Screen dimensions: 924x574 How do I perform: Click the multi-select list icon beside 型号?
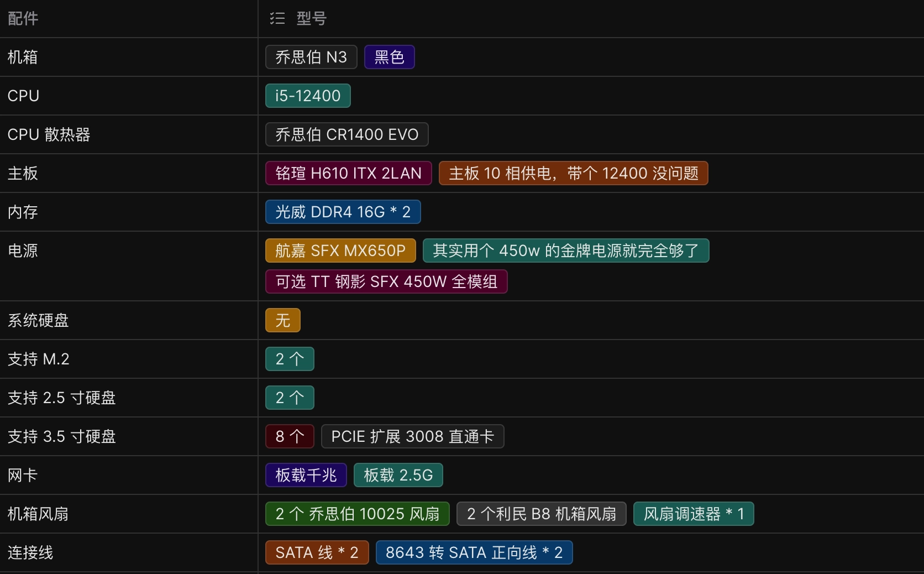click(277, 19)
